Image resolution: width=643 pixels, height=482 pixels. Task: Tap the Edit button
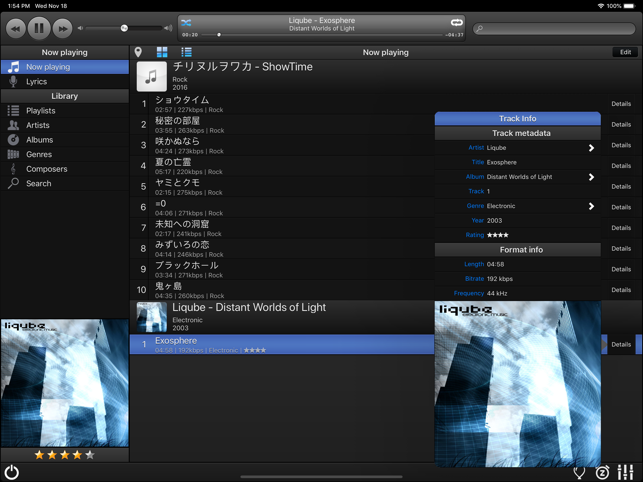click(x=625, y=52)
